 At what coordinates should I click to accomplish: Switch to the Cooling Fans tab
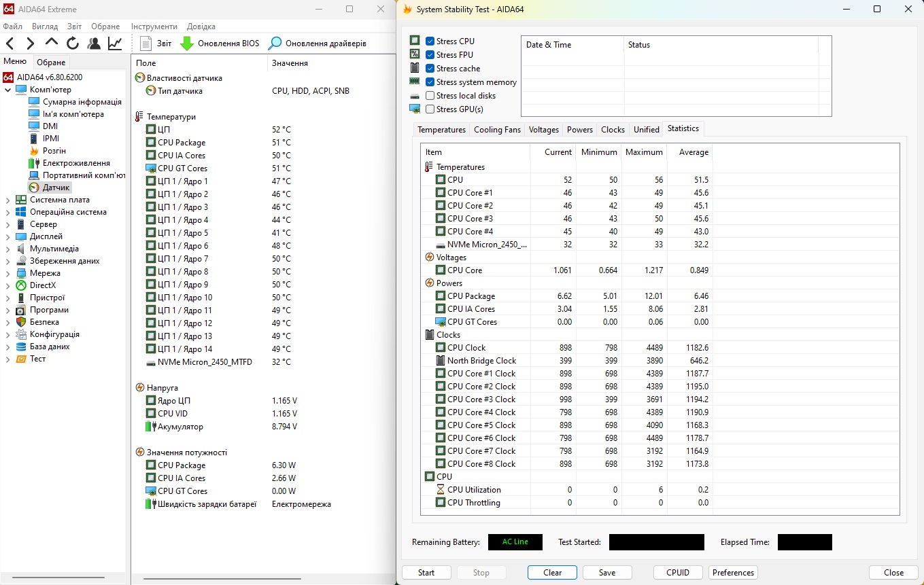[x=497, y=130]
